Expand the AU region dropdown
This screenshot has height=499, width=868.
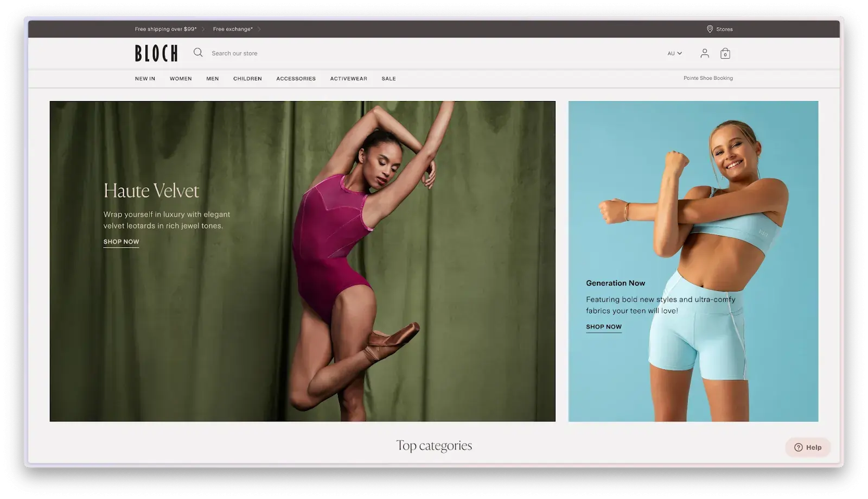point(674,53)
